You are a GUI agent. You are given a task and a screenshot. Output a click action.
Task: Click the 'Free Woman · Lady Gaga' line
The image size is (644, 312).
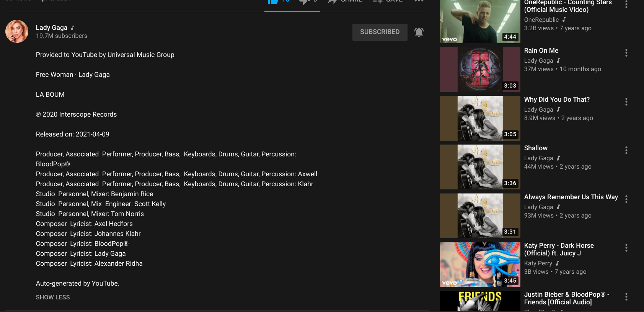pyautogui.click(x=73, y=75)
